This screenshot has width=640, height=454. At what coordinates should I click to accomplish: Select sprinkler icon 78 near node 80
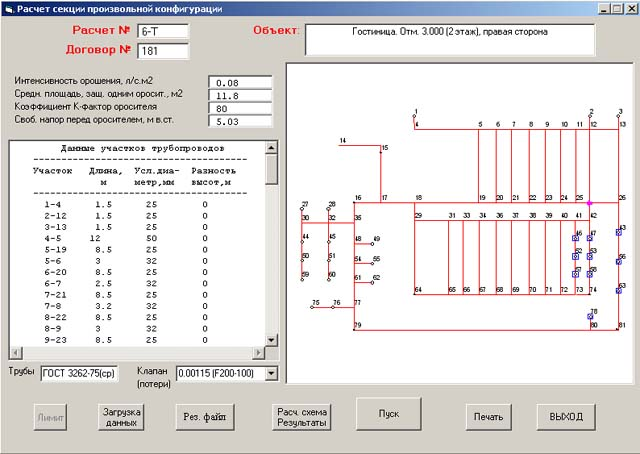[x=591, y=316]
